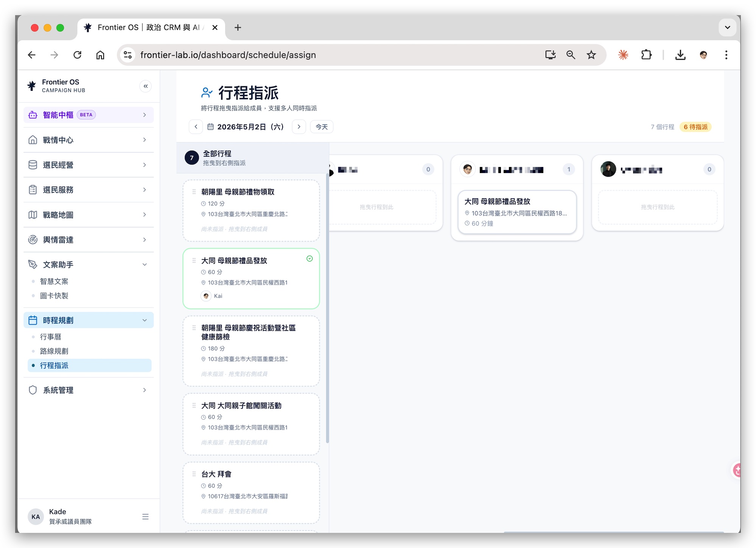
Task: Open 行事曆 under 時程規劃
Action: pos(51,337)
